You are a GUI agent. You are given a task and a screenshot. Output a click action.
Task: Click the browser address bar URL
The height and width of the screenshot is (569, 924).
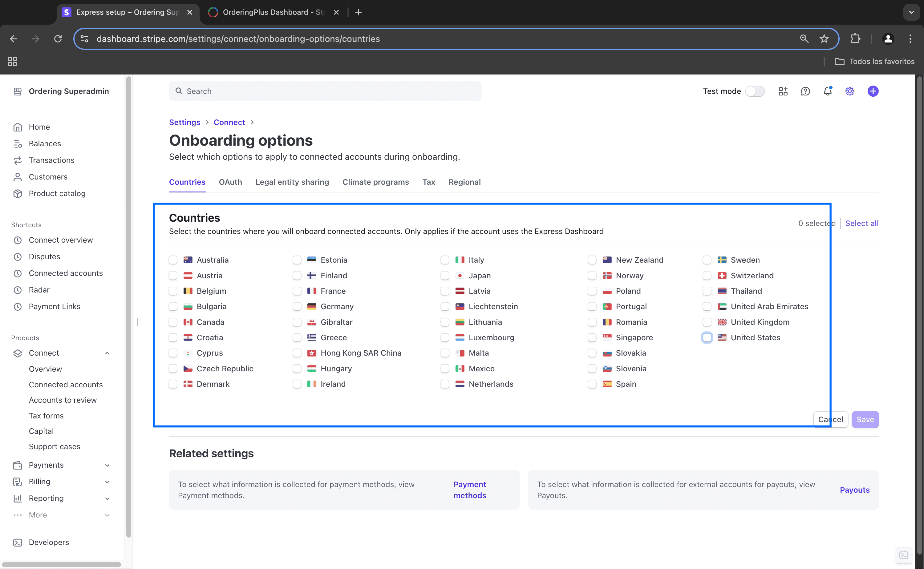[238, 39]
